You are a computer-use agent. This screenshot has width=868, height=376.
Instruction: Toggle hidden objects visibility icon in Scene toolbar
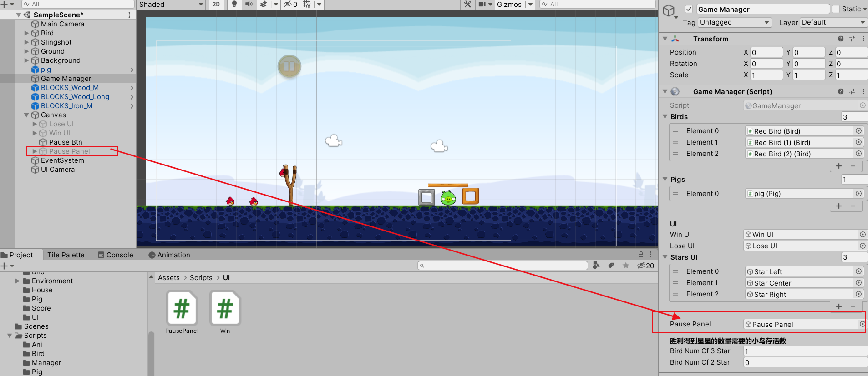coord(290,4)
